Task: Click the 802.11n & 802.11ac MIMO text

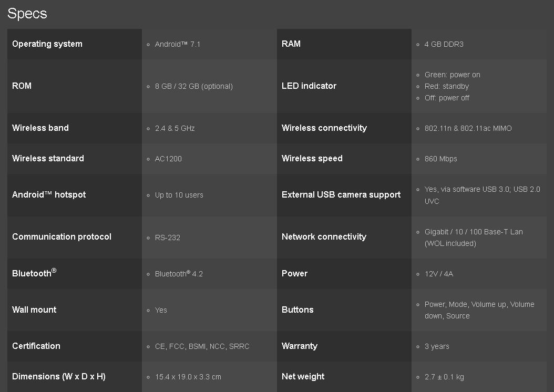Action: point(468,128)
